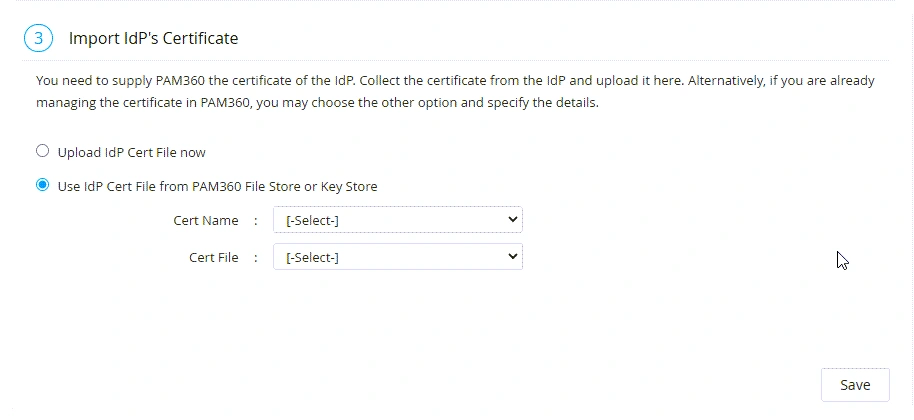Select the "Upload IdP Cert File now" radio button
The image size is (914, 420).
click(42, 152)
